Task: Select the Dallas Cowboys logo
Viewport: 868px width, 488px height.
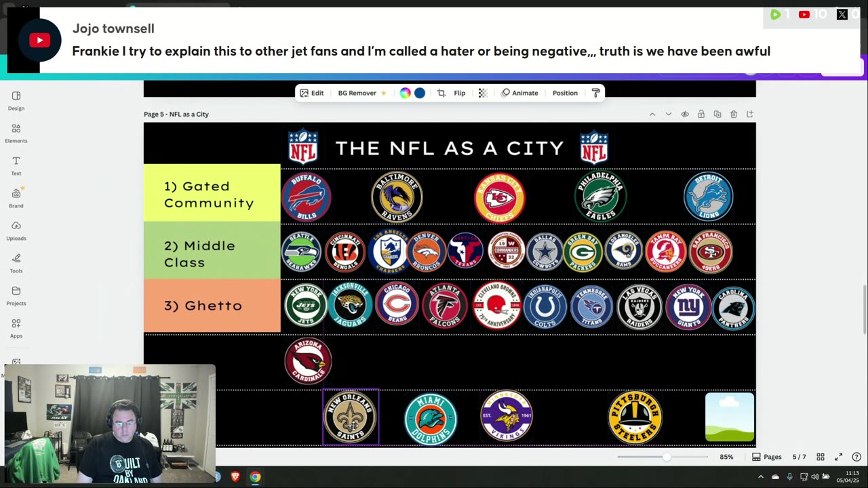Action: coord(545,252)
